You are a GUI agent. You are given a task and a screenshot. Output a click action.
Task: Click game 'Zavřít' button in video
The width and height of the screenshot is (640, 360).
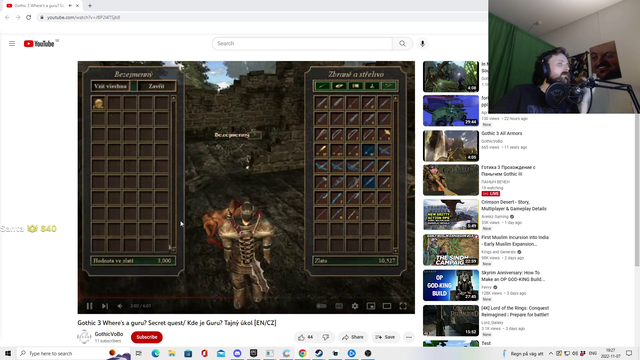(156, 86)
